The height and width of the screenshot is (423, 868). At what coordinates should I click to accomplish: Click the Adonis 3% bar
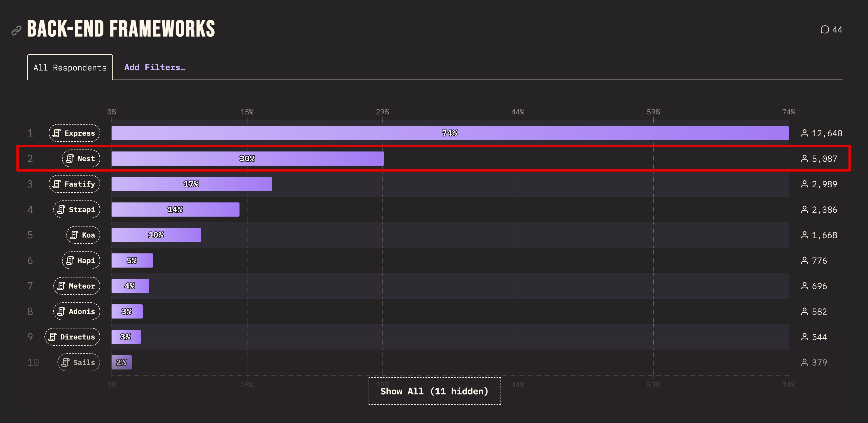point(127,311)
